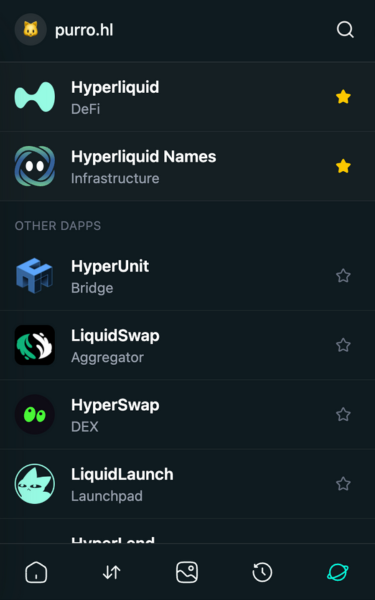Viewport: 375px width, 600px height.
Task: Go to the Home tab icon
Action: [x=36, y=572]
